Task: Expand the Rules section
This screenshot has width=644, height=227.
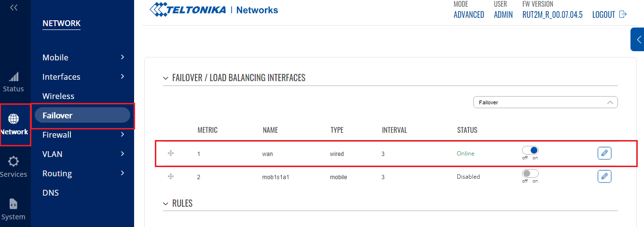Action: [x=166, y=203]
